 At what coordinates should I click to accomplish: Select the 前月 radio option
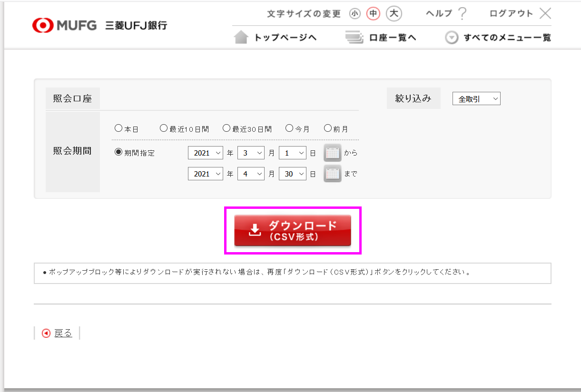click(x=328, y=128)
